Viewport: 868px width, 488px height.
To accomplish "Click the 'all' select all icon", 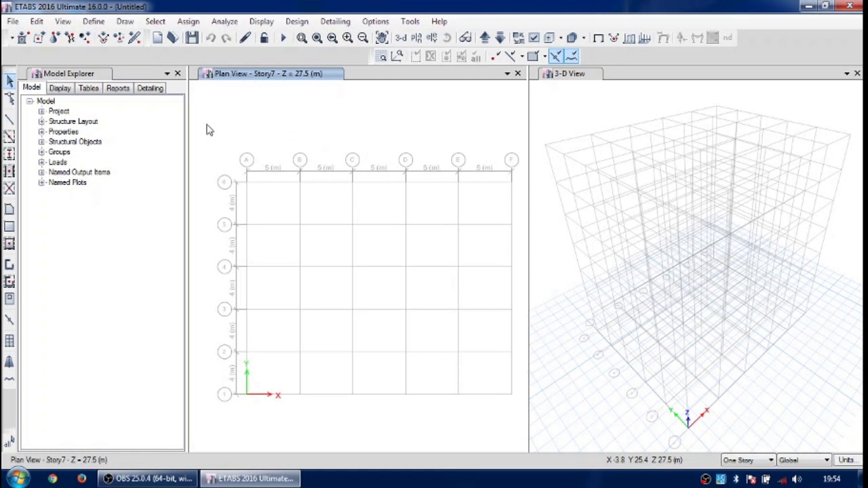I will tap(9, 443).
